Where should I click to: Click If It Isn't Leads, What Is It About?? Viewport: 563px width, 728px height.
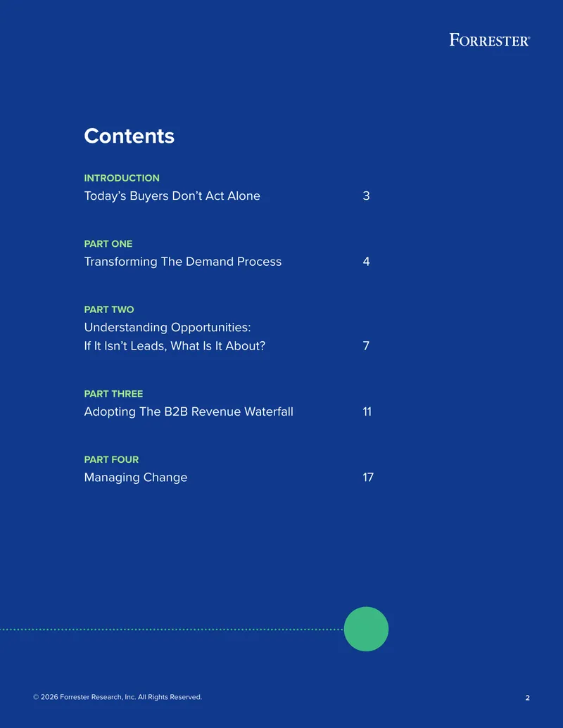pyautogui.click(x=175, y=346)
